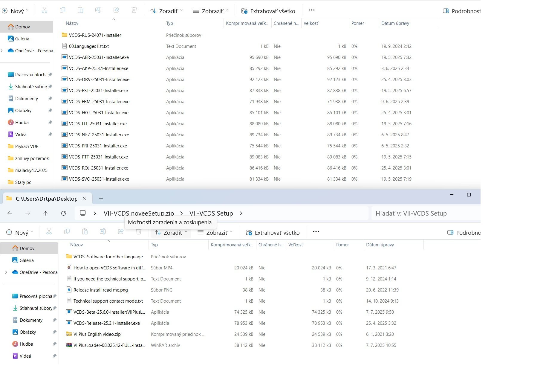Click the Delete trash icon in the lower window toolbar
Viewport: 546px width, 392px height.
[x=139, y=232]
